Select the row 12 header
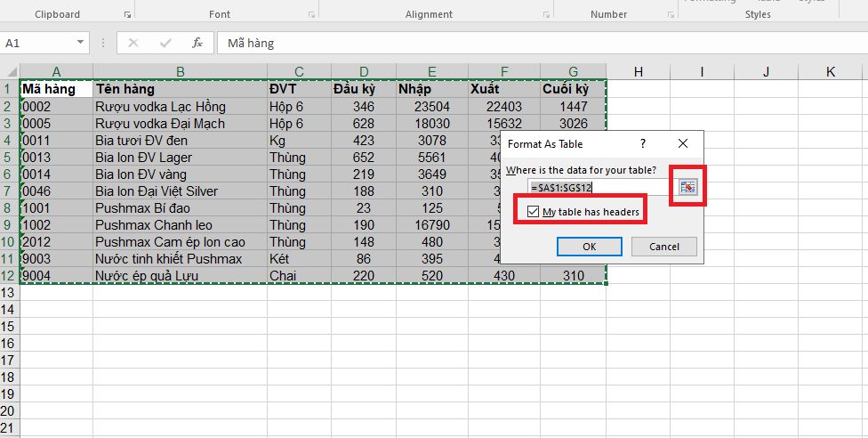This screenshot has width=868, height=438. [9, 276]
